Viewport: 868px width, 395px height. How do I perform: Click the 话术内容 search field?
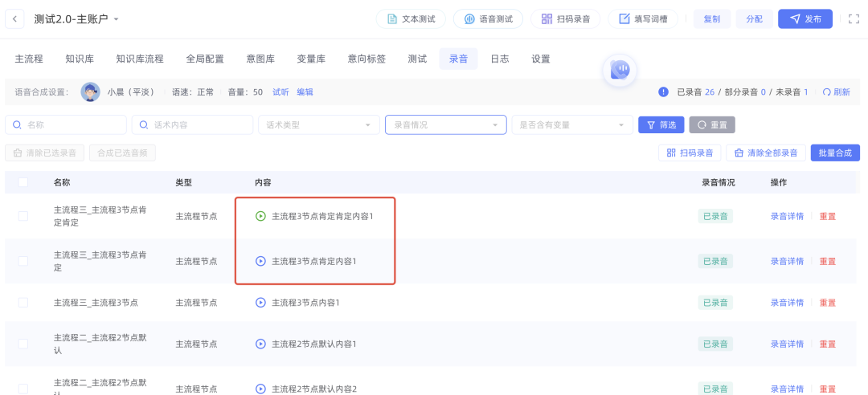point(193,124)
